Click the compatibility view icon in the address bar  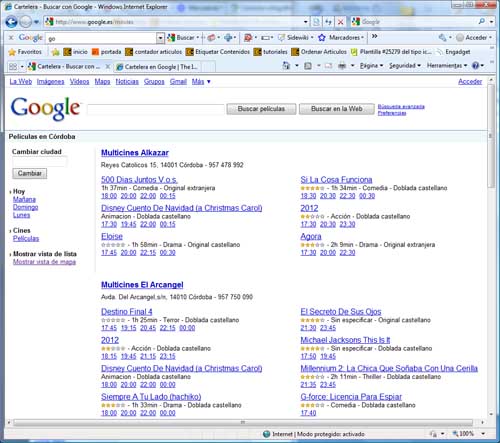tap(316, 22)
